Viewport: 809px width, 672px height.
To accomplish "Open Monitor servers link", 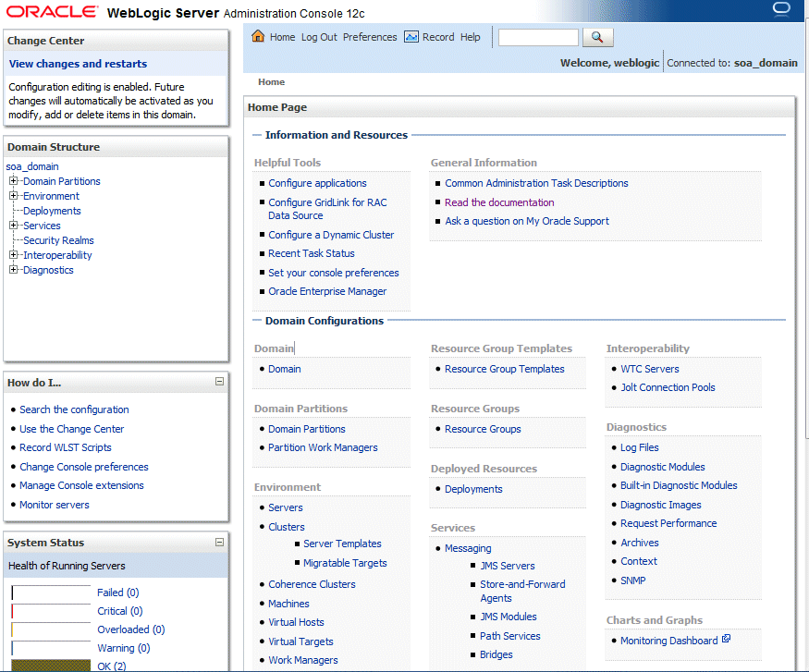I will (x=55, y=505).
